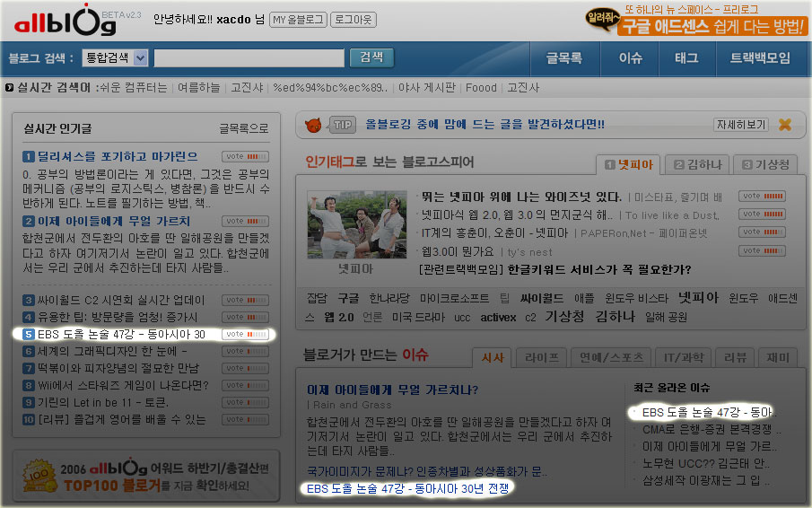Click the 100 award badge icon
The height and width of the screenshot is (508, 812).
[39, 476]
